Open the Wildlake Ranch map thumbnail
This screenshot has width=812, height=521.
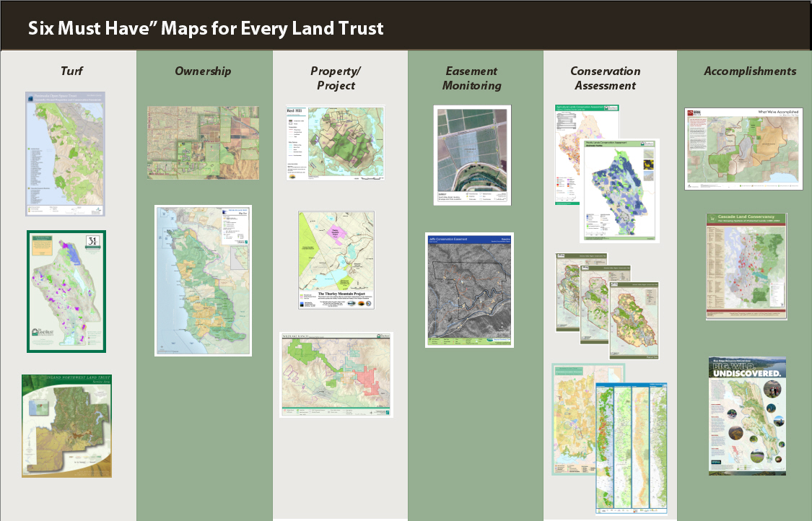click(x=336, y=375)
